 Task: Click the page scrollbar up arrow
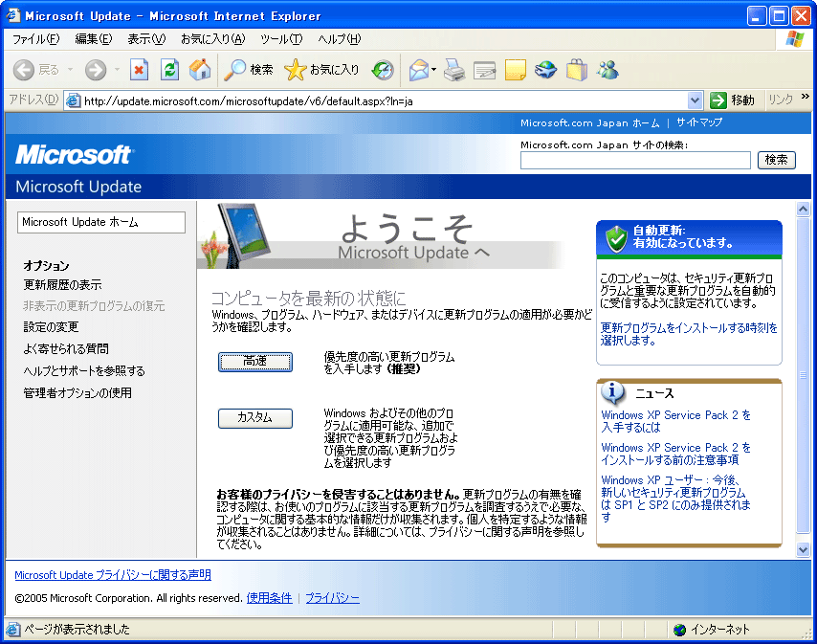tap(803, 210)
